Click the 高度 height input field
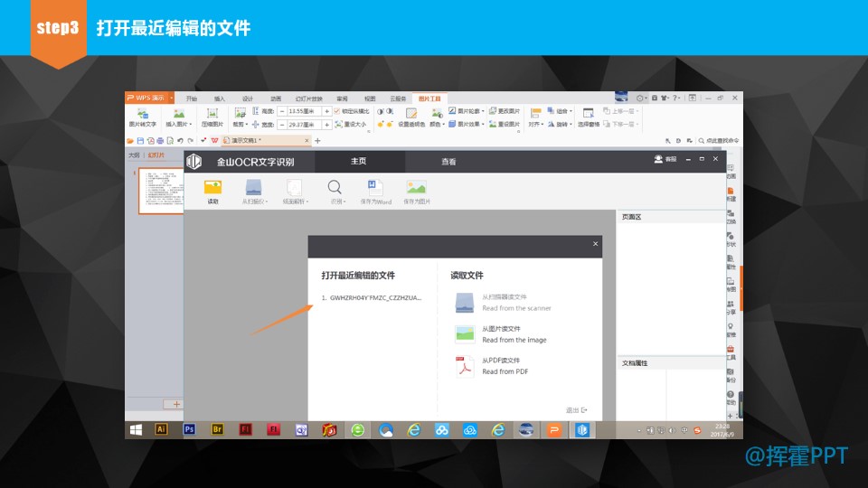This screenshot has width=868, height=488. coord(303,111)
